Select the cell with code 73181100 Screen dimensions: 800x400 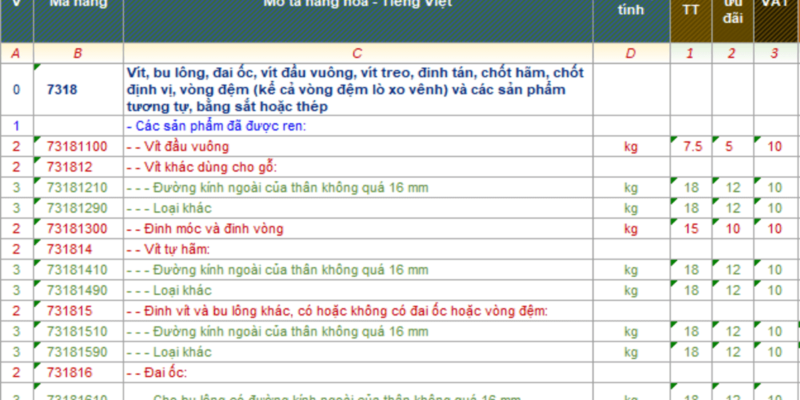click(x=77, y=147)
